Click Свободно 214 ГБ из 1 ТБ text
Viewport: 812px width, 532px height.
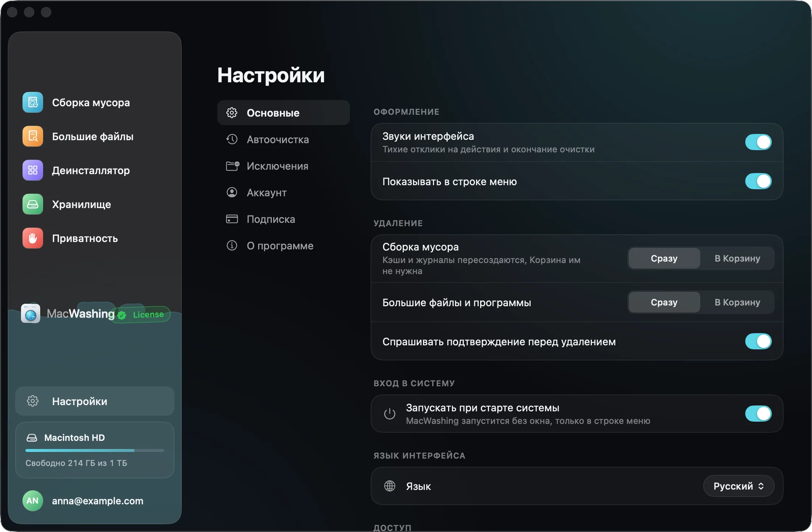(76, 463)
